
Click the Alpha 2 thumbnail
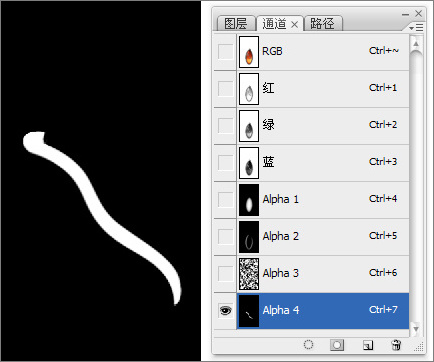pos(249,237)
